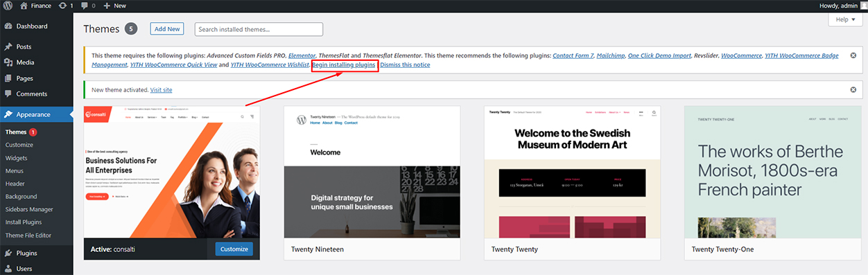Dismiss the required plugins notice with X
The width and height of the screenshot is (868, 275).
[853, 55]
